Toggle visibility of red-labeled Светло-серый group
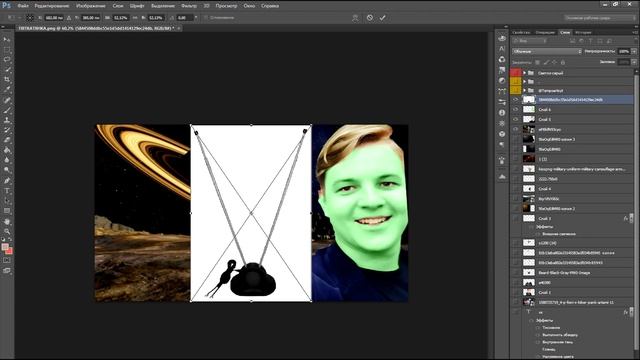Image resolution: width=640 pixels, height=360 pixels. [x=516, y=73]
